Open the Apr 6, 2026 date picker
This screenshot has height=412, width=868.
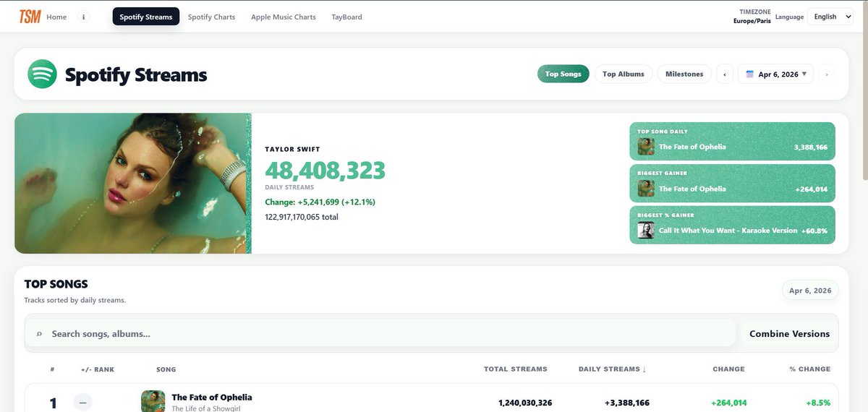coord(775,74)
